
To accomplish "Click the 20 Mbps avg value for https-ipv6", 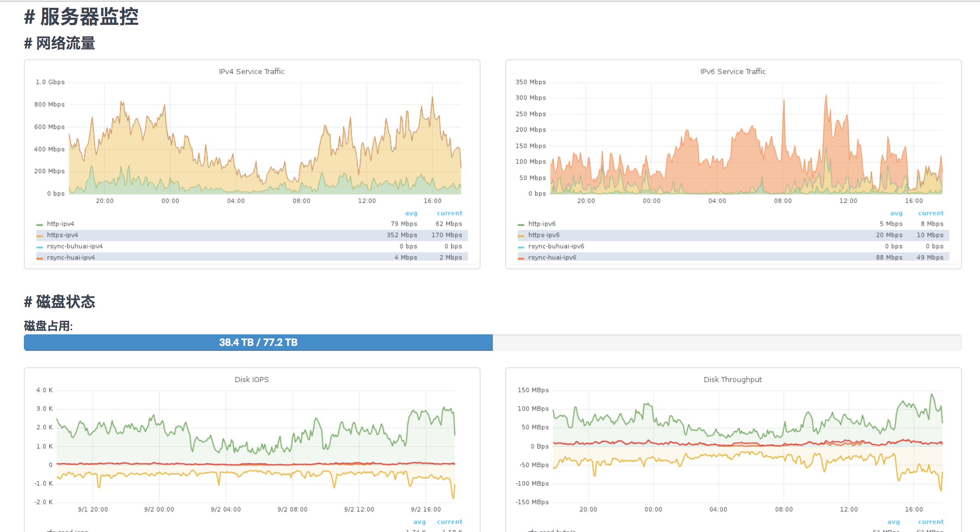I will click(x=889, y=235).
